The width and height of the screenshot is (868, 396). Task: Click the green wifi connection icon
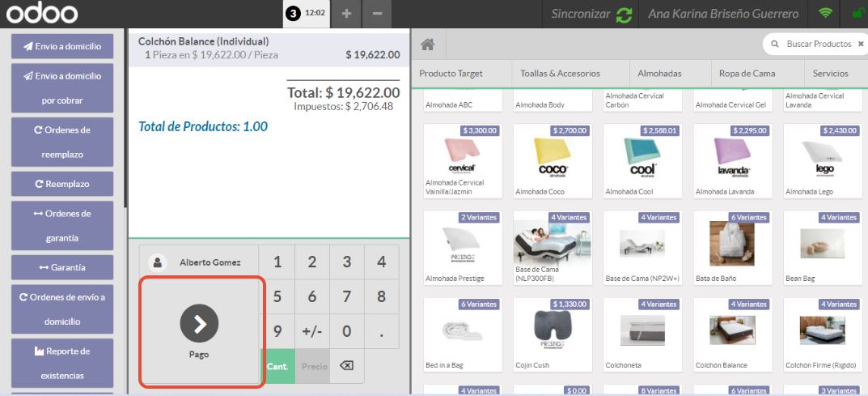tap(826, 13)
